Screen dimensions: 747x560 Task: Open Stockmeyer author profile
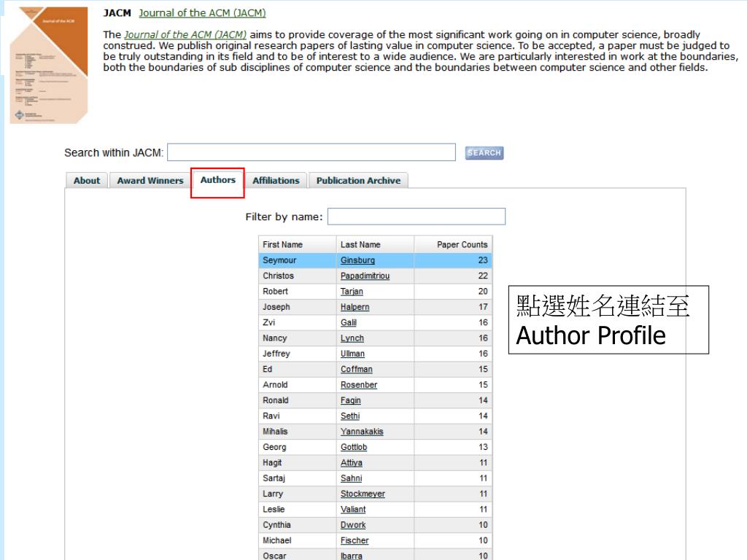(363, 494)
